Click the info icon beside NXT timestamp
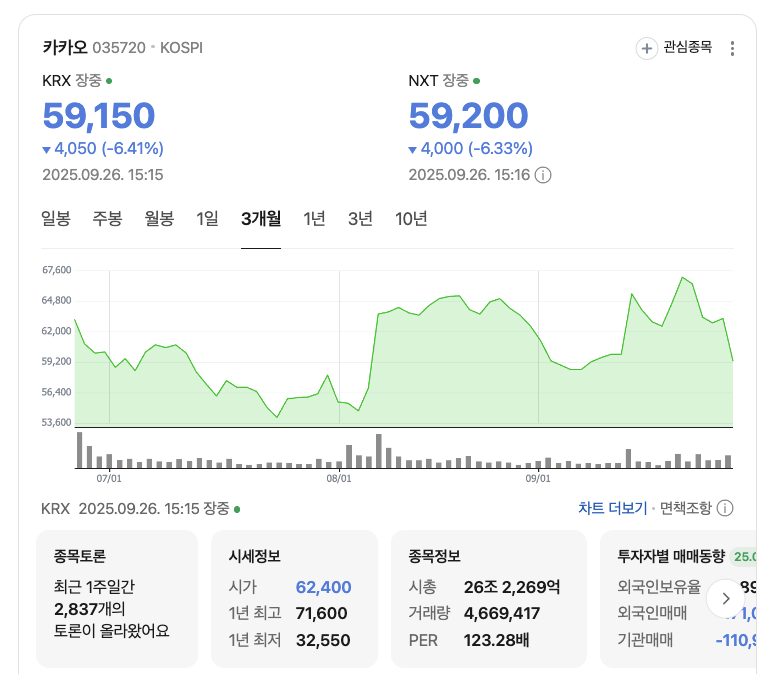Image resolution: width=779 pixels, height=674 pixels. [543, 175]
